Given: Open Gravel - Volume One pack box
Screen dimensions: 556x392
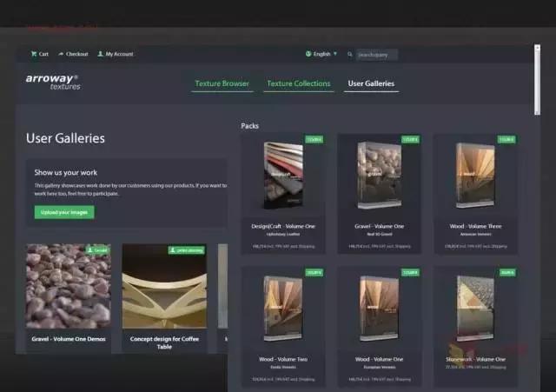Looking at the screenshot, I should (380, 176).
